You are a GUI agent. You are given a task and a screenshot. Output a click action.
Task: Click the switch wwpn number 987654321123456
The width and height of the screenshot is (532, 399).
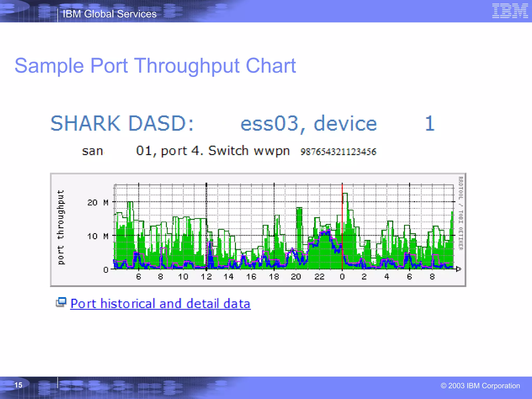coord(338,151)
